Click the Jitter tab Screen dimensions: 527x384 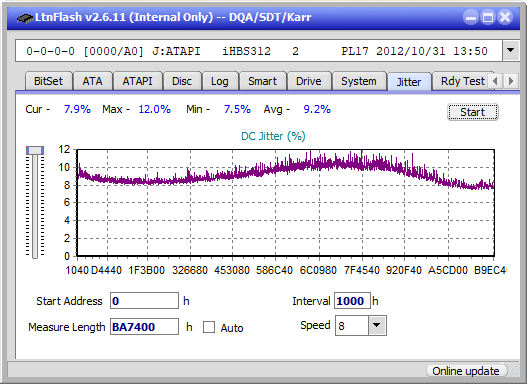409,82
